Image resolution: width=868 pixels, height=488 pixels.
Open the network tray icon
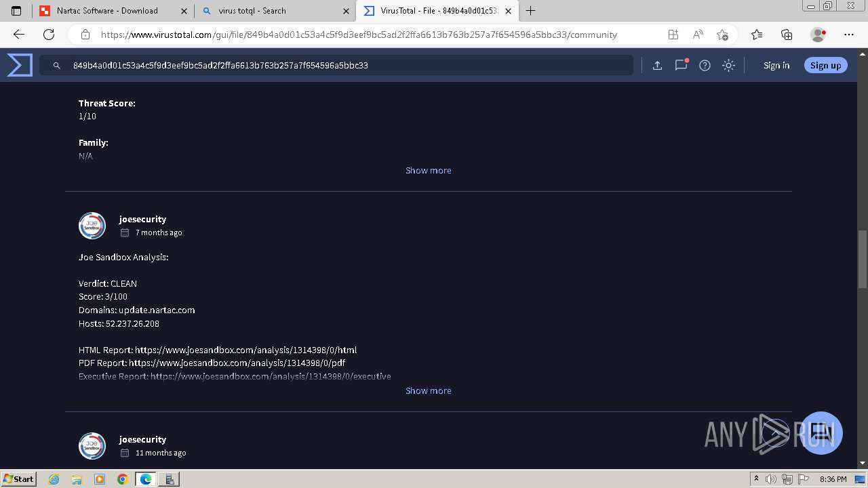coord(787,479)
